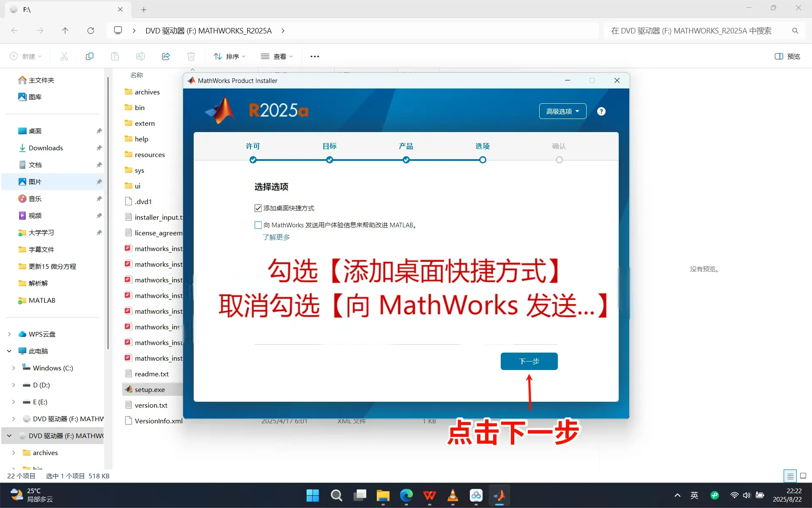Open the 查看 view menu
The image size is (812, 508).
coord(277,56)
